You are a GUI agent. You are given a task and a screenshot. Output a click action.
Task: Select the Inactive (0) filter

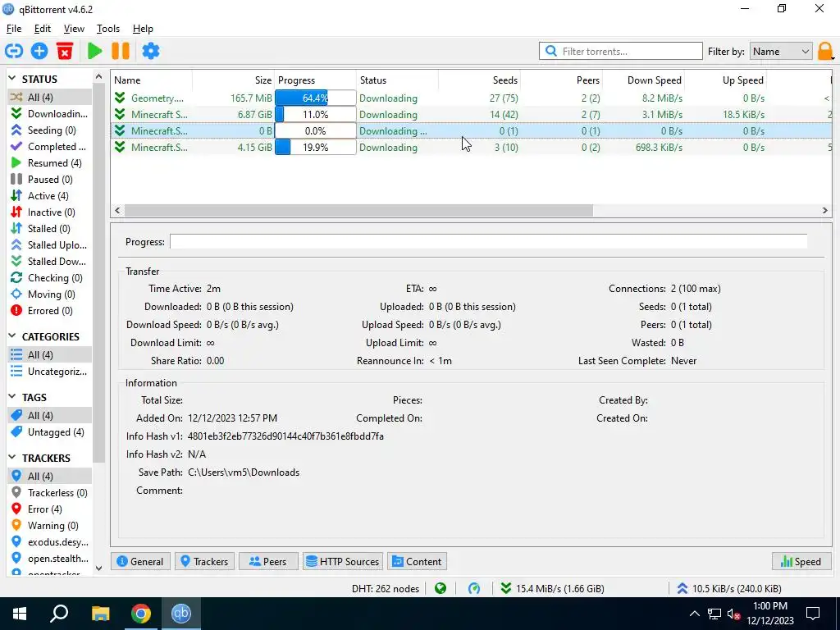(x=49, y=212)
